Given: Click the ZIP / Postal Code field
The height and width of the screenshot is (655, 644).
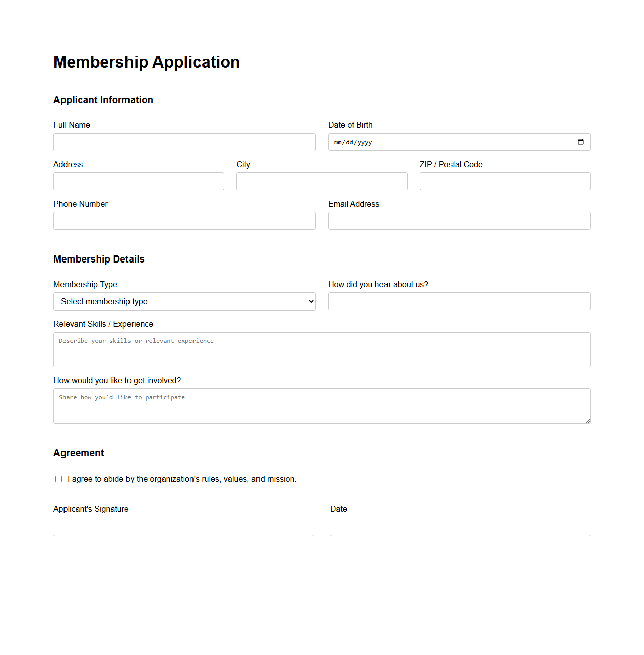Looking at the screenshot, I should point(504,181).
